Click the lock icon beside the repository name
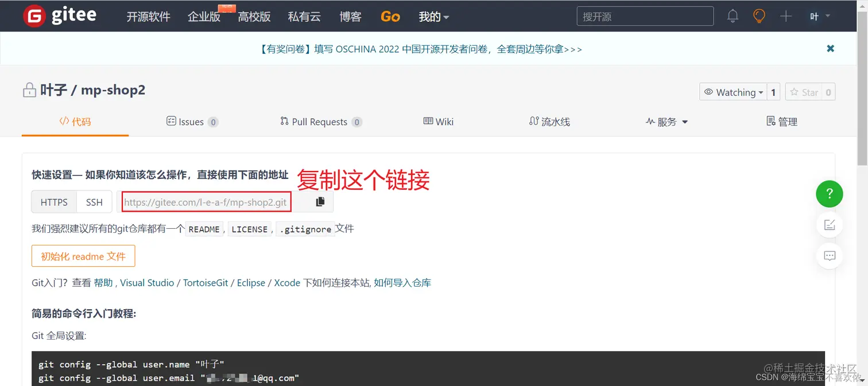868x386 pixels. coord(29,90)
